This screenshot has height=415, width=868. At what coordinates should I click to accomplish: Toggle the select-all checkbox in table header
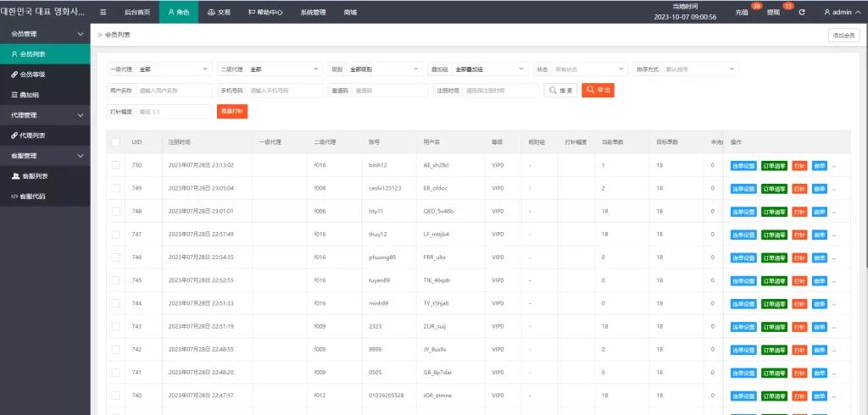tap(115, 142)
